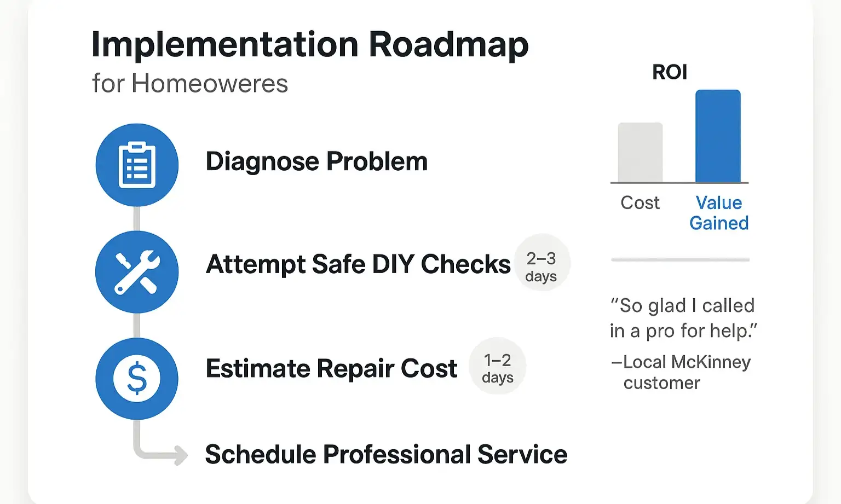Select the blue Value Gained bar
The height and width of the screenshot is (504, 841).
pyautogui.click(x=718, y=136)
